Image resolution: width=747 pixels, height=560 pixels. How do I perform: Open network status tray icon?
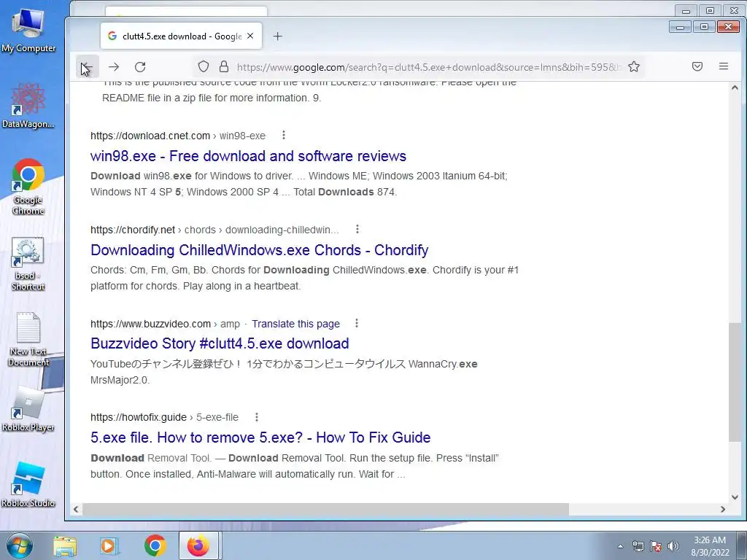[x=638, y=546]
